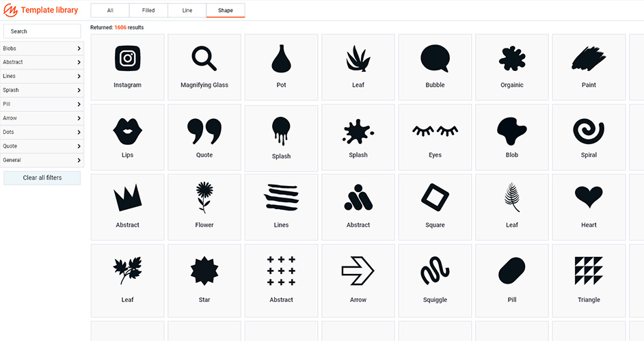
Task: Expand the Splash filter category
Action: 42,90
